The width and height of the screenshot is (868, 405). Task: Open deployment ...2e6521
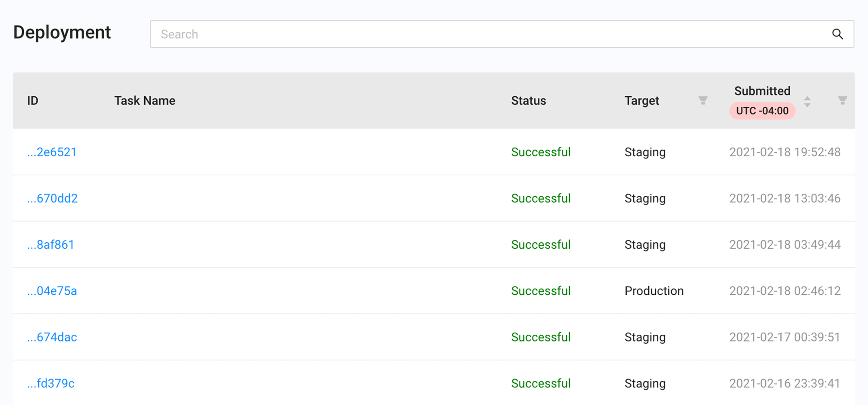[52, 152]
